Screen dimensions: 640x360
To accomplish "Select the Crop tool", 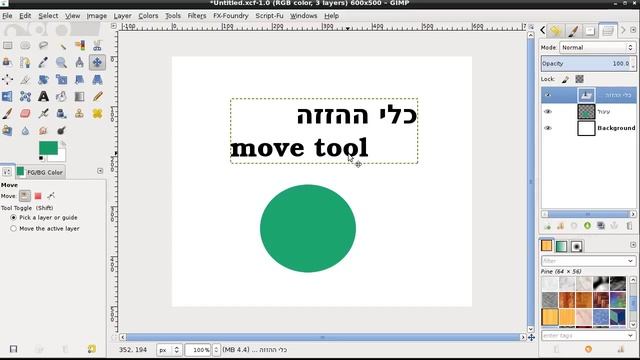I will pos(25,80).
